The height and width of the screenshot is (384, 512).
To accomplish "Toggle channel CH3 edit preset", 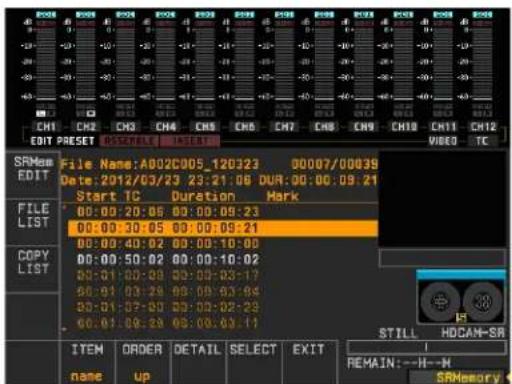I will tap(126, 127).
